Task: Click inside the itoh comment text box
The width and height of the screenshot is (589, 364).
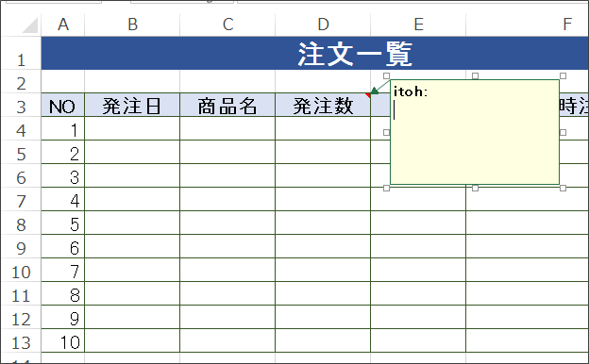Action: 475,132
